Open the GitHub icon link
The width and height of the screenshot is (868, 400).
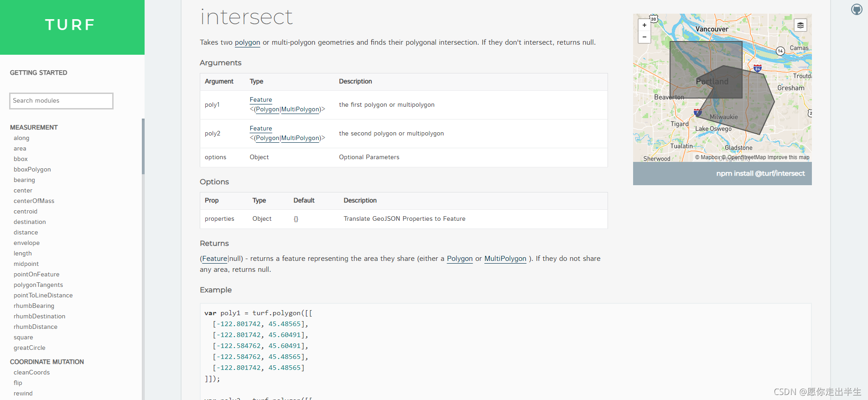pyautogui.click(x=857, y=9)
